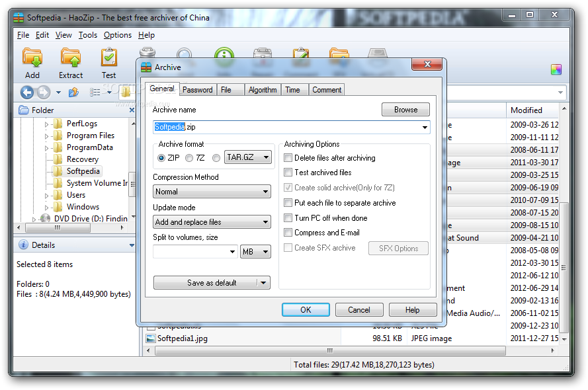The image size is (588, 390).
Task: Select the 7Z format radio button
Action: (x=189, y=158)
